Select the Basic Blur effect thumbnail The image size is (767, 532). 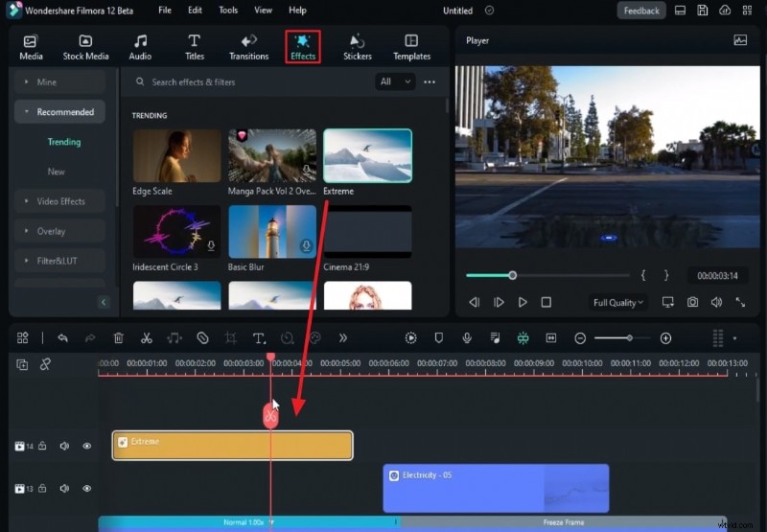tap(272, 233)
